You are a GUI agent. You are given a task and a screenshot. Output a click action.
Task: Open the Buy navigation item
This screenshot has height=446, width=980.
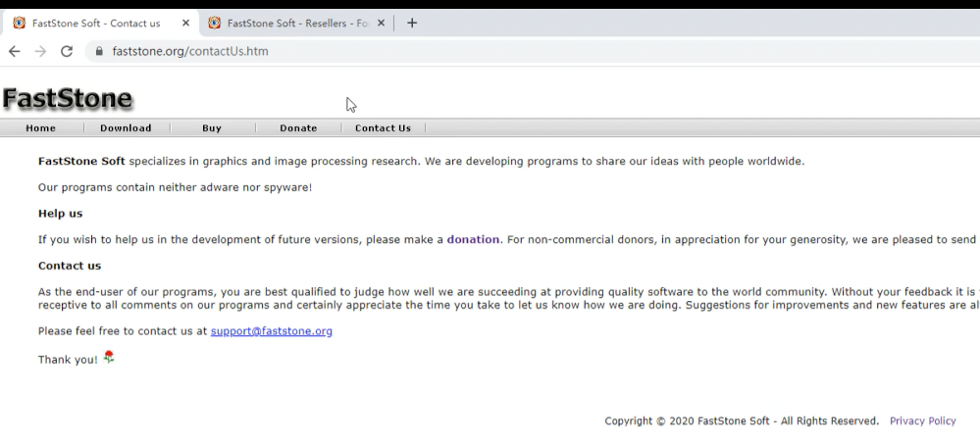click(x=211, y=128)
